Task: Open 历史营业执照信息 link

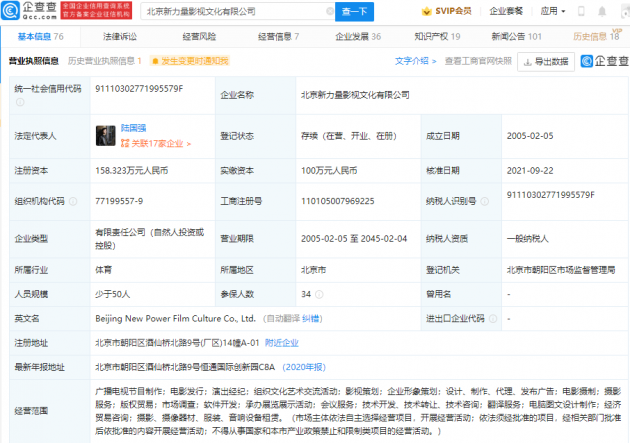Action: [x=104, y=61]
